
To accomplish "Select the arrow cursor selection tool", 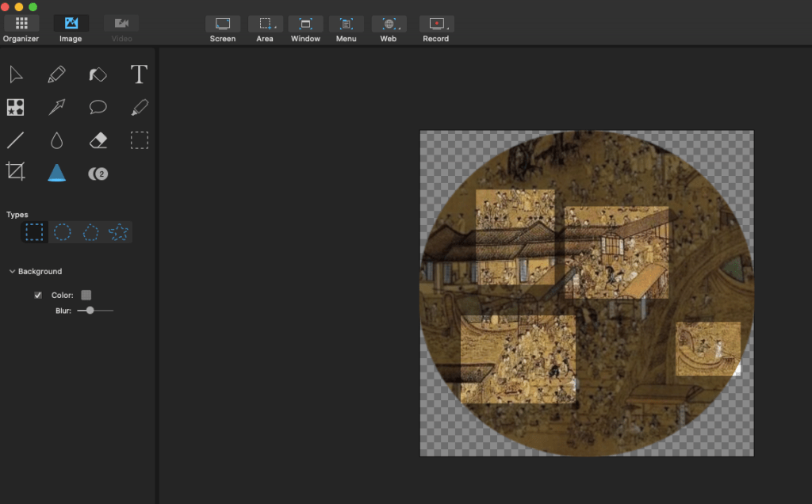I will point(16,74).
